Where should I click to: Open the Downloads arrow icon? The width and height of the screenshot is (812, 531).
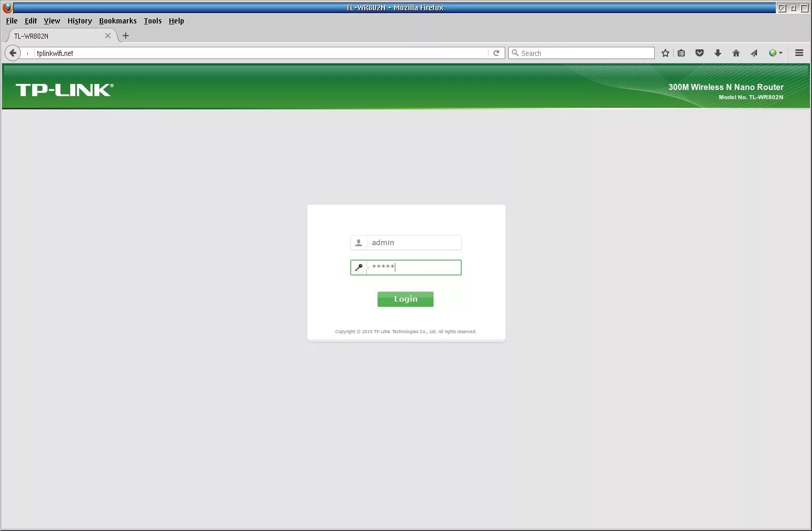[x=718, y=53]
